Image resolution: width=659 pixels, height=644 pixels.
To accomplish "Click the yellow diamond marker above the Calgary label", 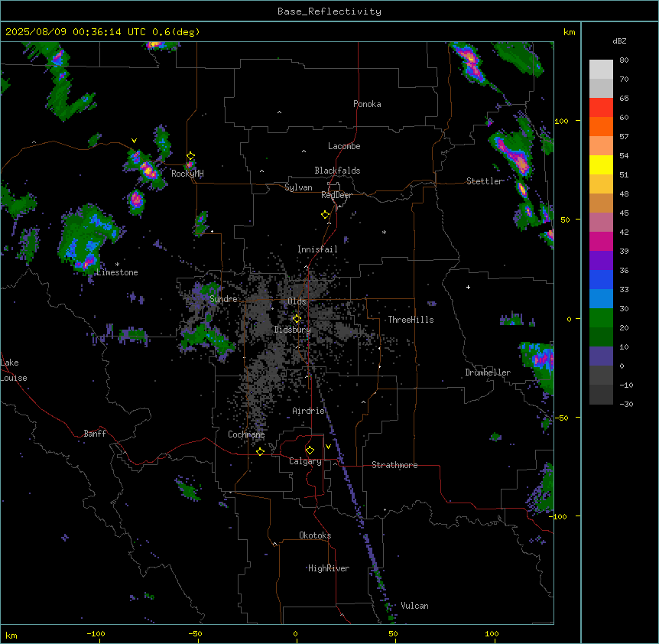I will tap(310, 450).
